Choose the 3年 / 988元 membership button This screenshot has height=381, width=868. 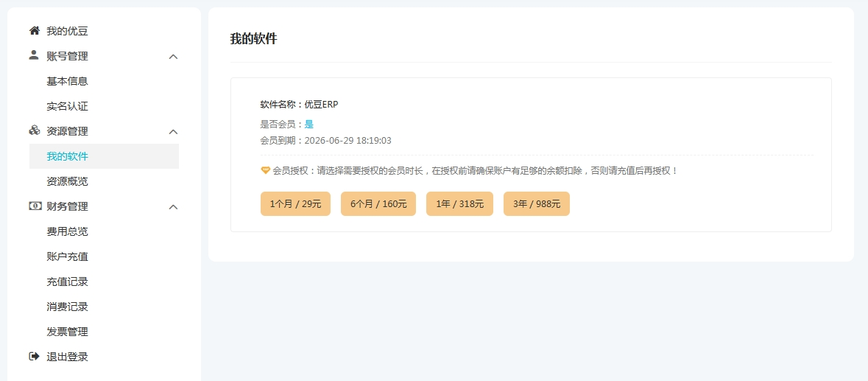coord(537,204)
